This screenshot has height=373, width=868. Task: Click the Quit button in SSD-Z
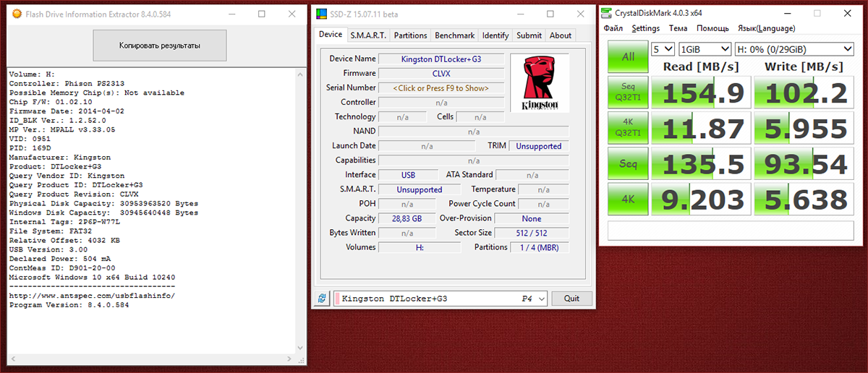pyautogui.click(x=571, y=299)
